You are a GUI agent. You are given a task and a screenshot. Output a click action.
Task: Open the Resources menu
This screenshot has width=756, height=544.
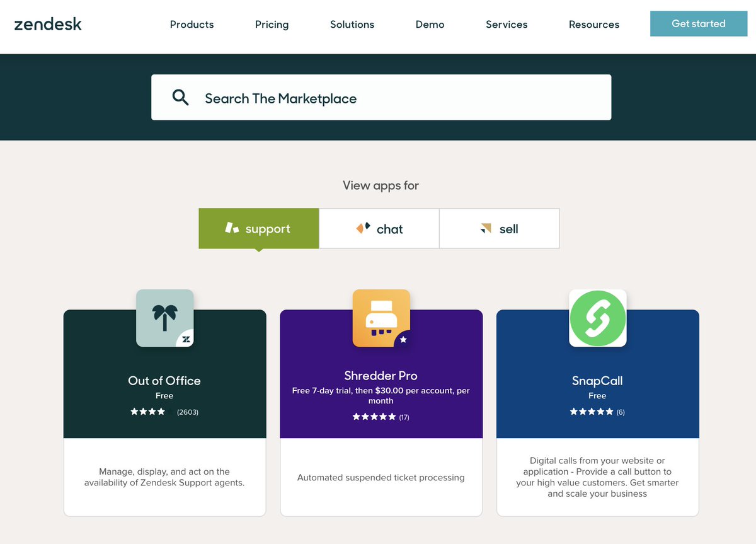(594, 25)
